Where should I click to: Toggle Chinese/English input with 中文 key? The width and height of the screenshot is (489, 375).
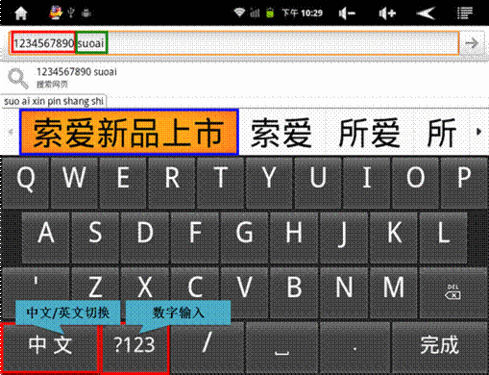pos(50,347)
